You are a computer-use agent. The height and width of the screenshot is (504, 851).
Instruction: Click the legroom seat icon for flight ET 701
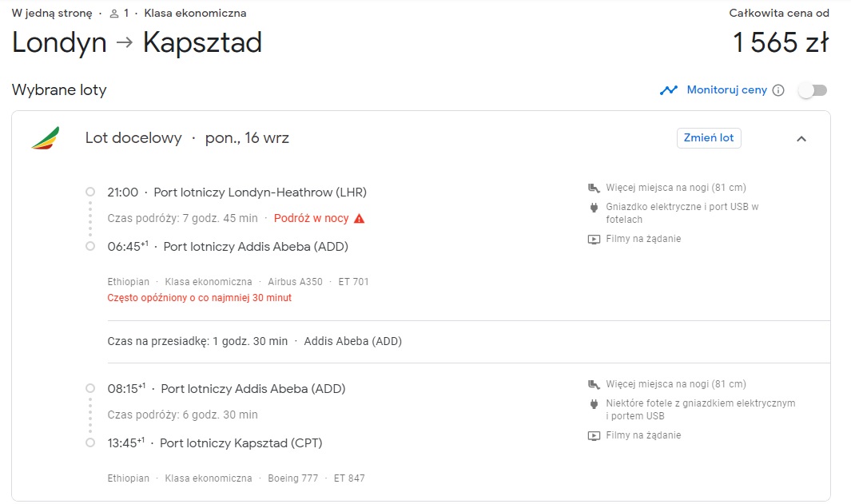point(594,189)
